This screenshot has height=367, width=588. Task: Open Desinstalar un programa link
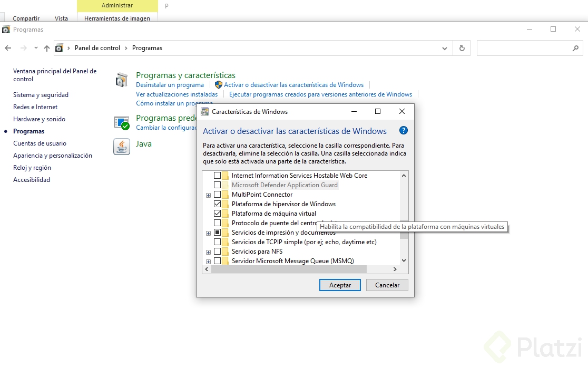170,85
